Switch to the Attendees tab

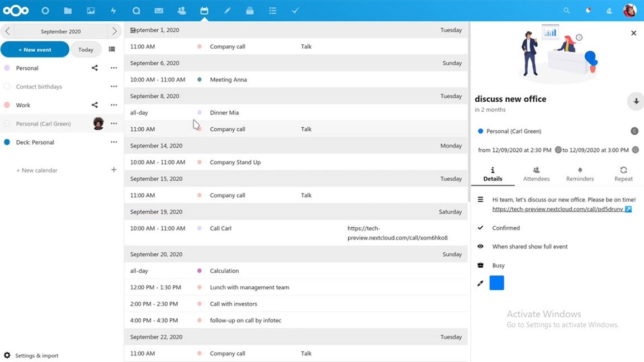(x=536, y=174)
